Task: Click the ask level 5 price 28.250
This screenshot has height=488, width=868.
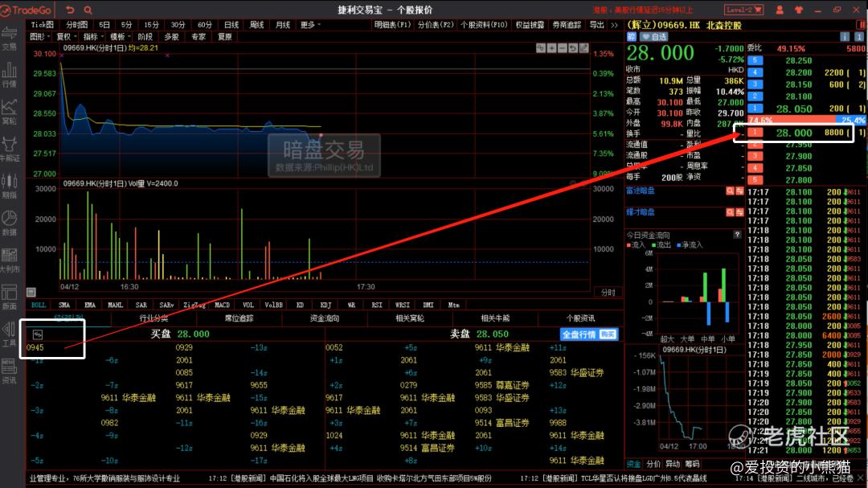Action: [798, 60]
